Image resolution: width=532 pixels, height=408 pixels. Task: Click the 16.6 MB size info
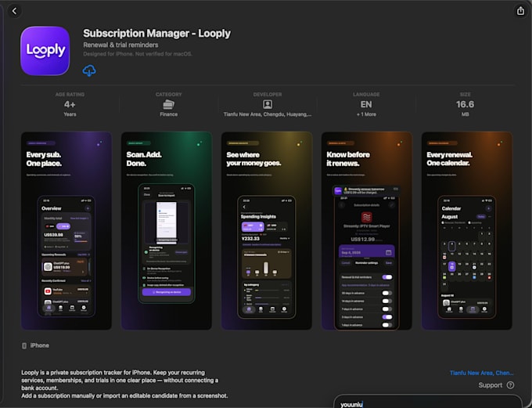tap(465, 104)
